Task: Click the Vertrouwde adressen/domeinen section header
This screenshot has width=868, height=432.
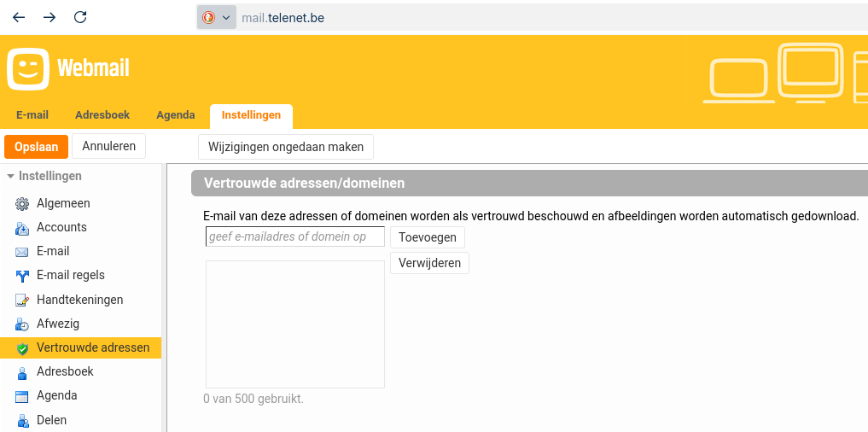Action: [x=529, y=184]
